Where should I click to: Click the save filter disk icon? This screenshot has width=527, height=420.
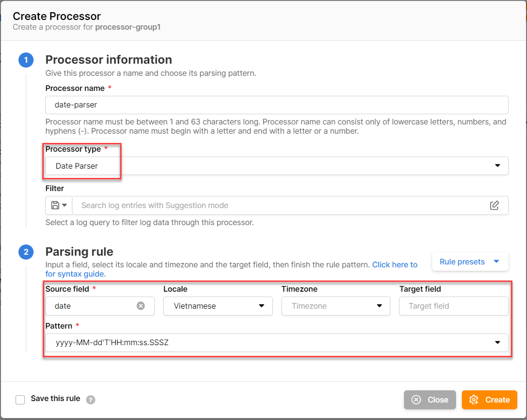[55, 206]
